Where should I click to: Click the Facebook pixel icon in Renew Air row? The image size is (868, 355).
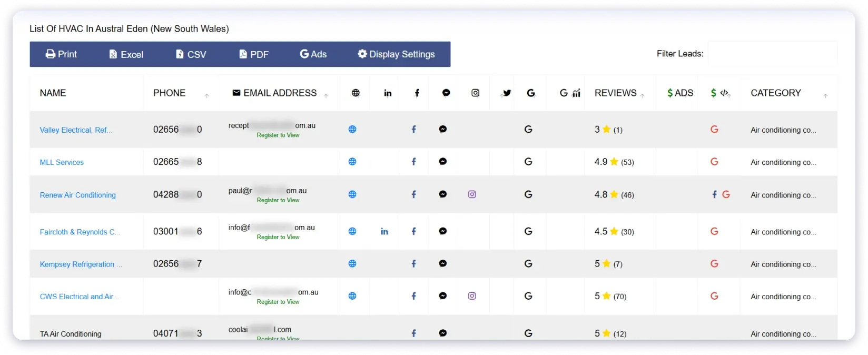714,194
